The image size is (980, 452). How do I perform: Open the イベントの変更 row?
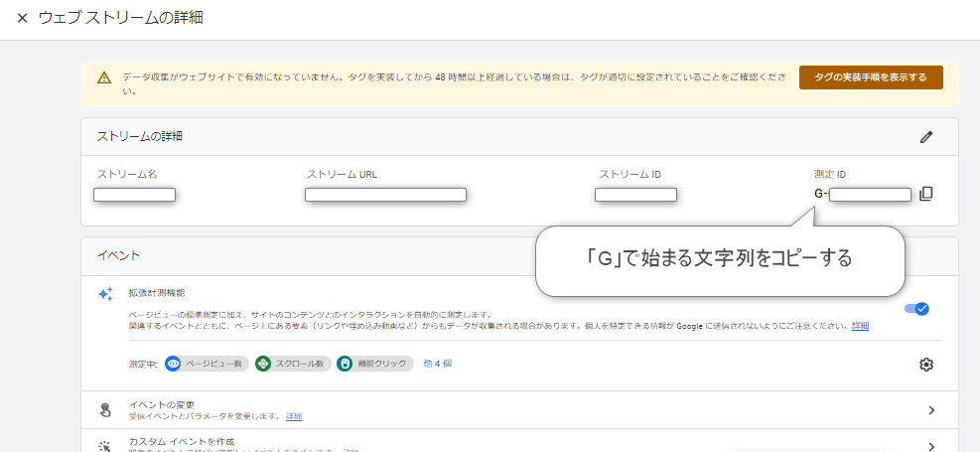click(x=519, y=410)
